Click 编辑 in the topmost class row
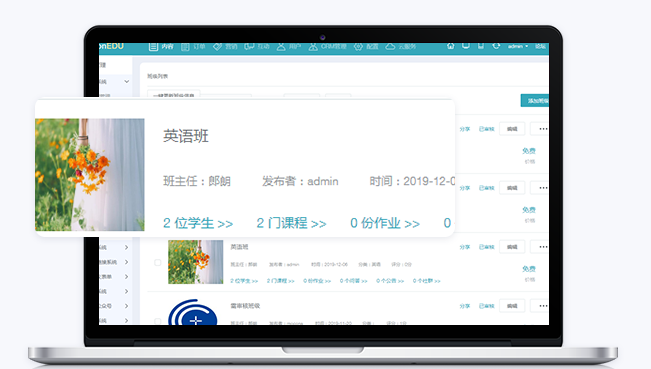The width and height of the screenshot is (651, 369). [512, 129]
